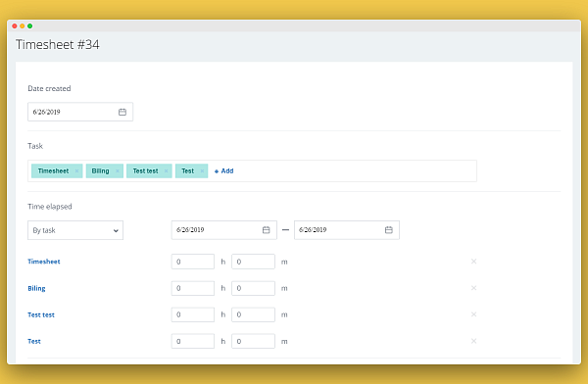Screen dimensions: 588x384
Task: Remove the Test tag chip
Action: 202,171
